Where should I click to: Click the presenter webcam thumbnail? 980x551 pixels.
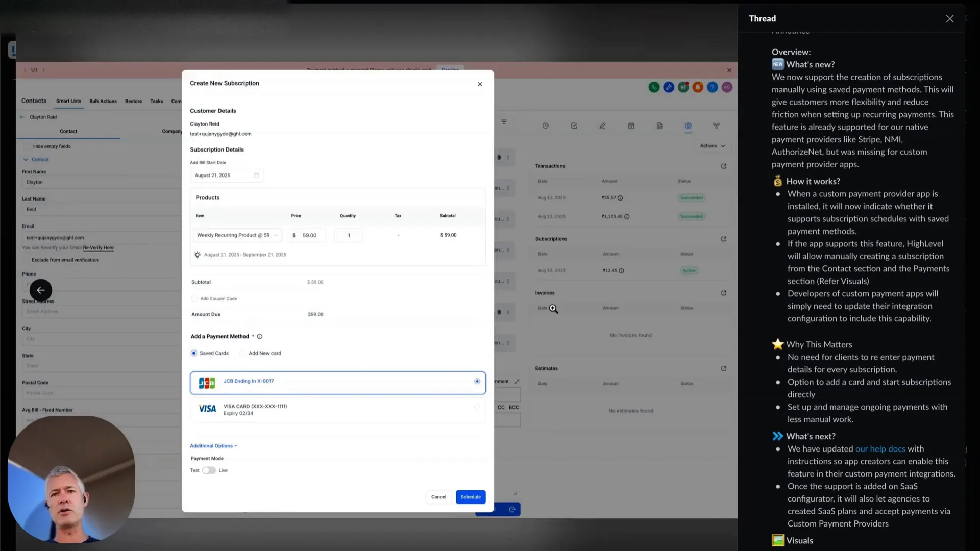click(71, 480)
